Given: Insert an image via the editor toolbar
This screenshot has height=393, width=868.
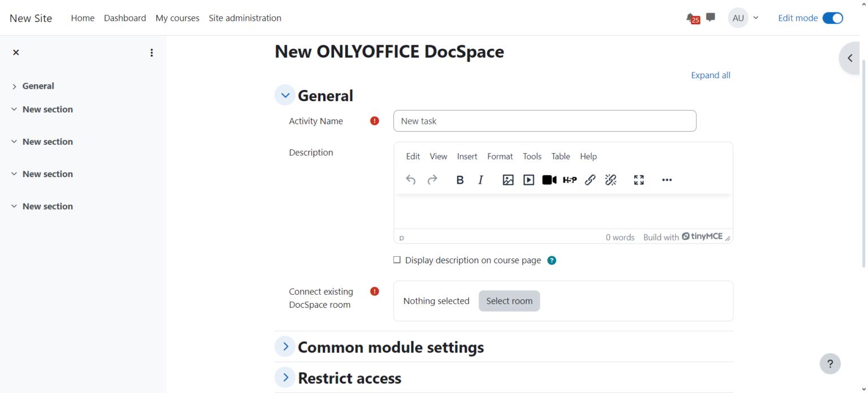Looking at the screenshot, I should 508,180.
